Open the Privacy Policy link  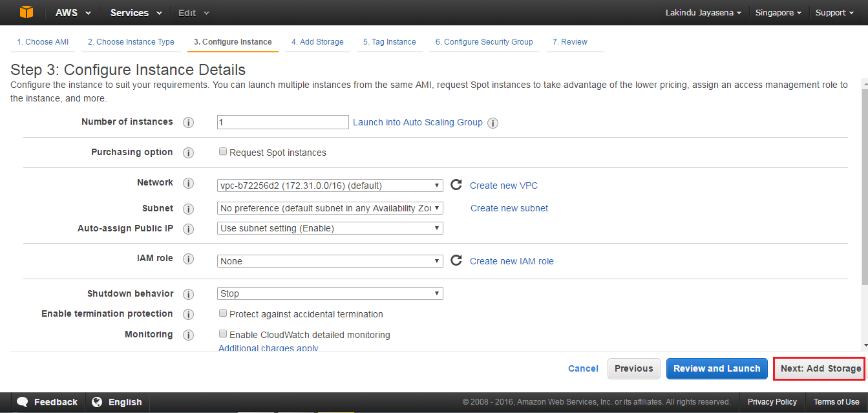pos(772,402)
